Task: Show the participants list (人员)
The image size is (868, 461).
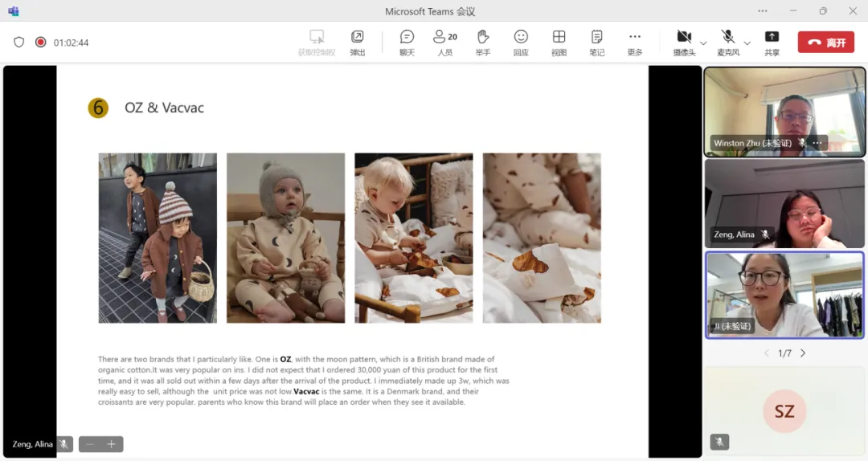Action: [x=444, y=43]
